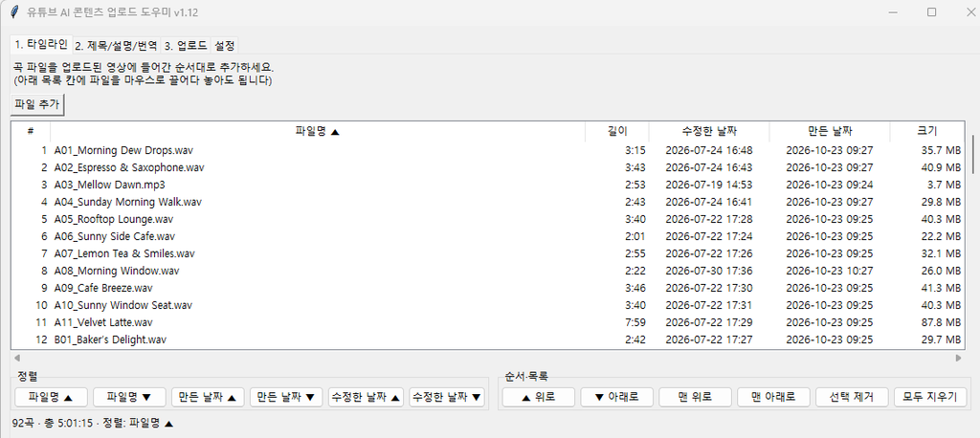The height and width of the screenshot is (438, 980).
Task: Clear the list with 모두 지우기
Action: pyautogui.click(x=930, y=397)
